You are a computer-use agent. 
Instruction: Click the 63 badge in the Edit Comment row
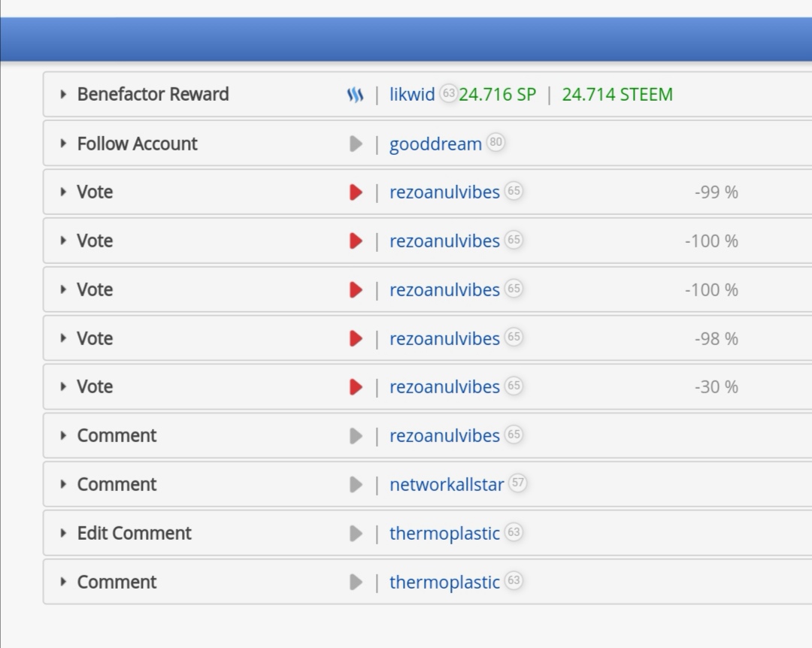[514, 531]
